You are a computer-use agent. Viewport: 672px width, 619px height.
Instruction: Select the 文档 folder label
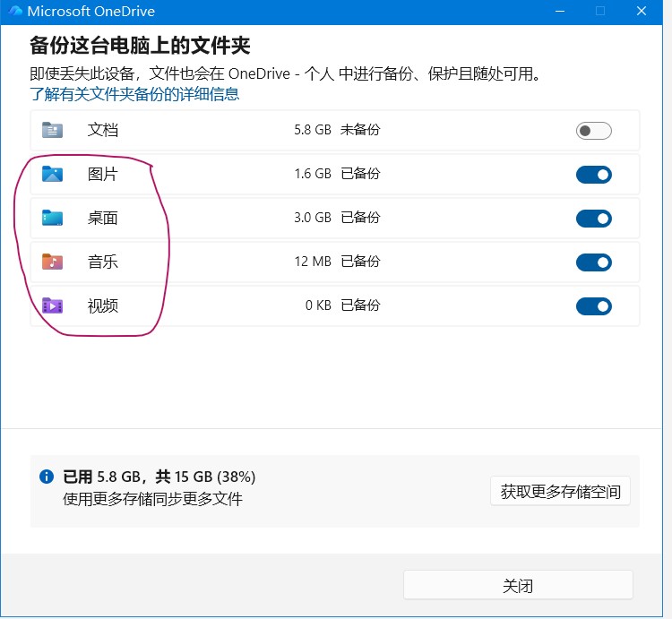click(103, 130)
